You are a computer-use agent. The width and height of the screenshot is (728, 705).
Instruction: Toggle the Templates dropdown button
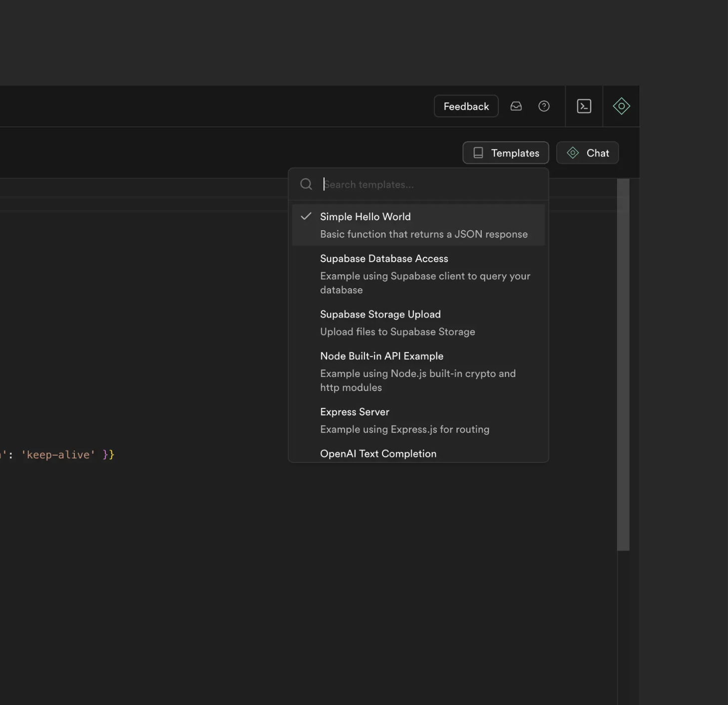[506, 153]
